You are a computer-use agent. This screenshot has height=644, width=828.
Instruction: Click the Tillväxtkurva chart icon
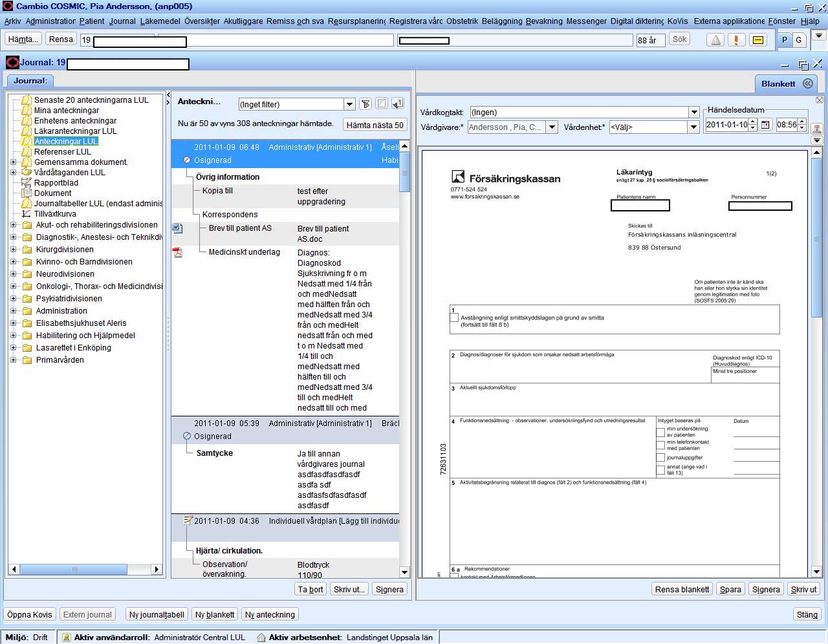pyautogui.click(x=27, y=214)
